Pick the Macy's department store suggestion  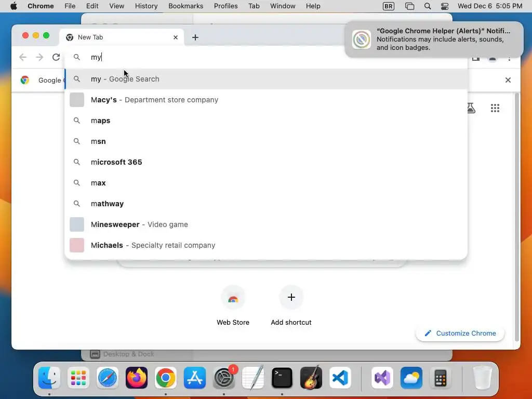tap(266, 100)
